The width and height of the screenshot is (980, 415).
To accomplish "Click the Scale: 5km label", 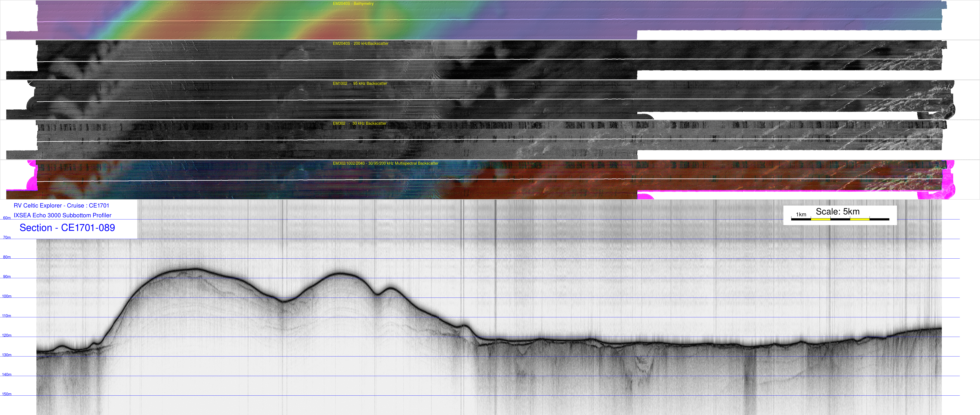I will click(x=837, y=211).
